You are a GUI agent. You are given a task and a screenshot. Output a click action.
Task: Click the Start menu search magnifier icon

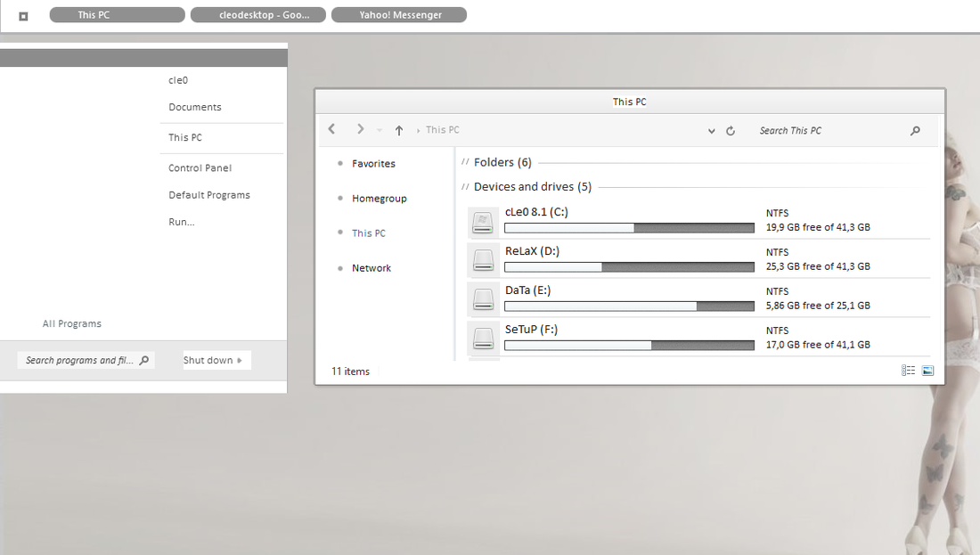[144, 360]
